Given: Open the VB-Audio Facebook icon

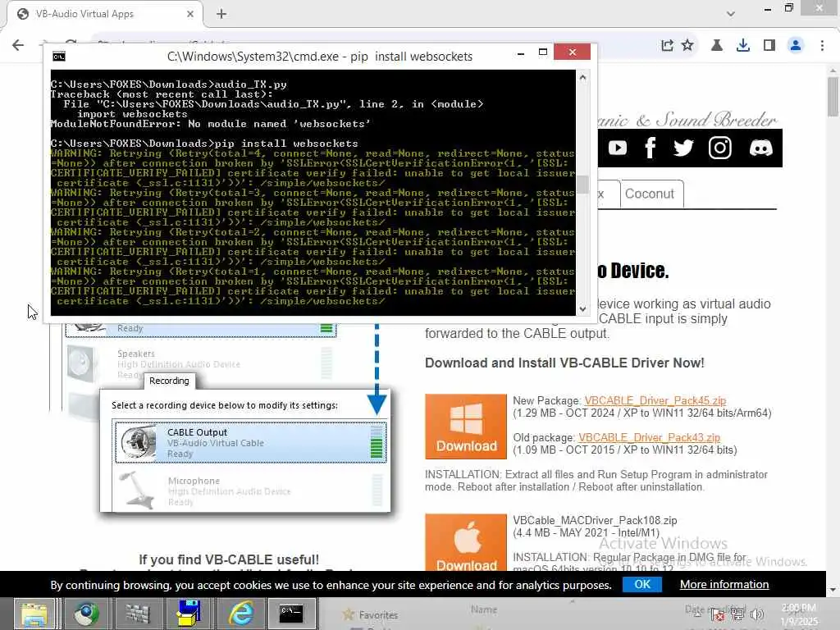Looking at the screenshot, I should pyautogui.click(x=651, y=148).
